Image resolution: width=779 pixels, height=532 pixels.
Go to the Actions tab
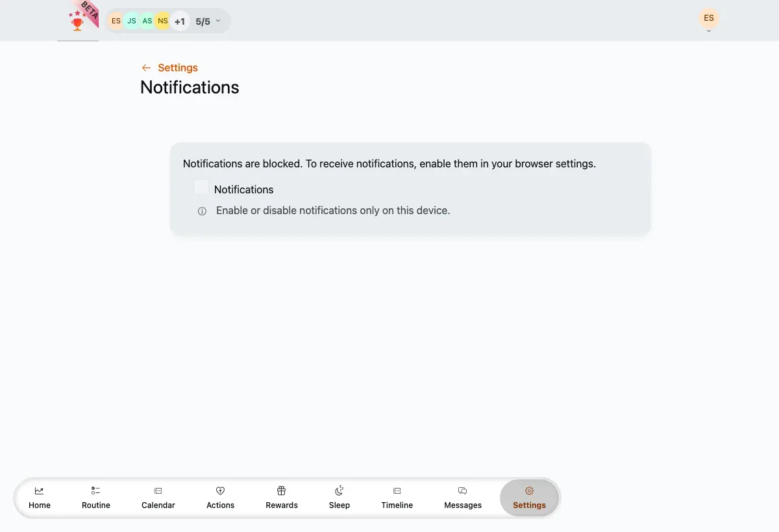220,498
